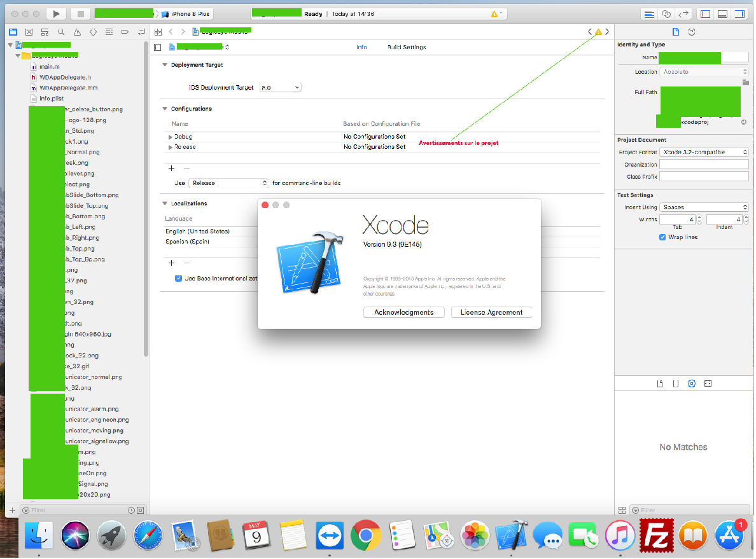
Task: Close the About Xcode dialog
Action: pyautogui.click(x=265, y=205)
